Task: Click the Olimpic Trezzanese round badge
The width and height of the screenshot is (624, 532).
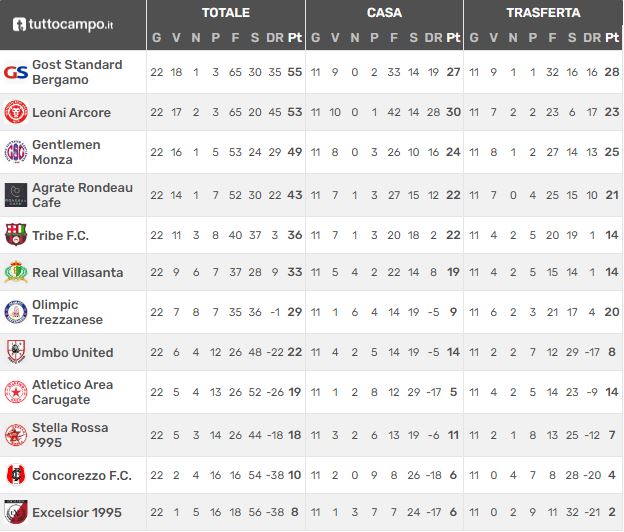Action: point(16,312)
